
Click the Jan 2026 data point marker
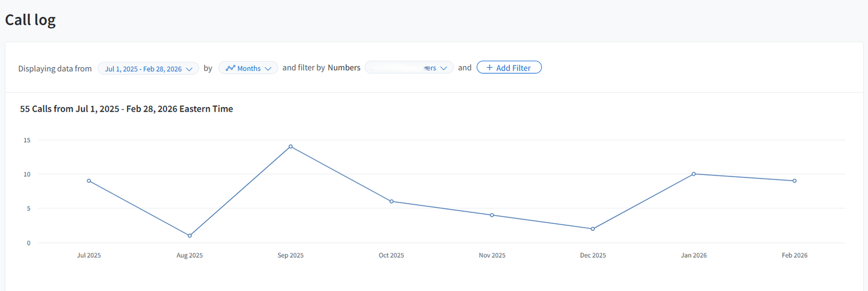pos(694,174)
